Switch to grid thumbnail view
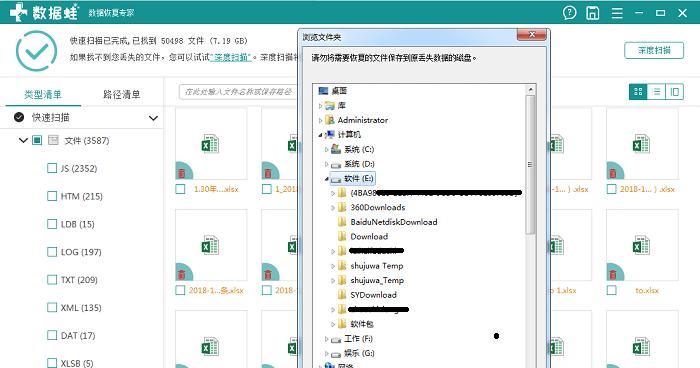 [638, 92]
